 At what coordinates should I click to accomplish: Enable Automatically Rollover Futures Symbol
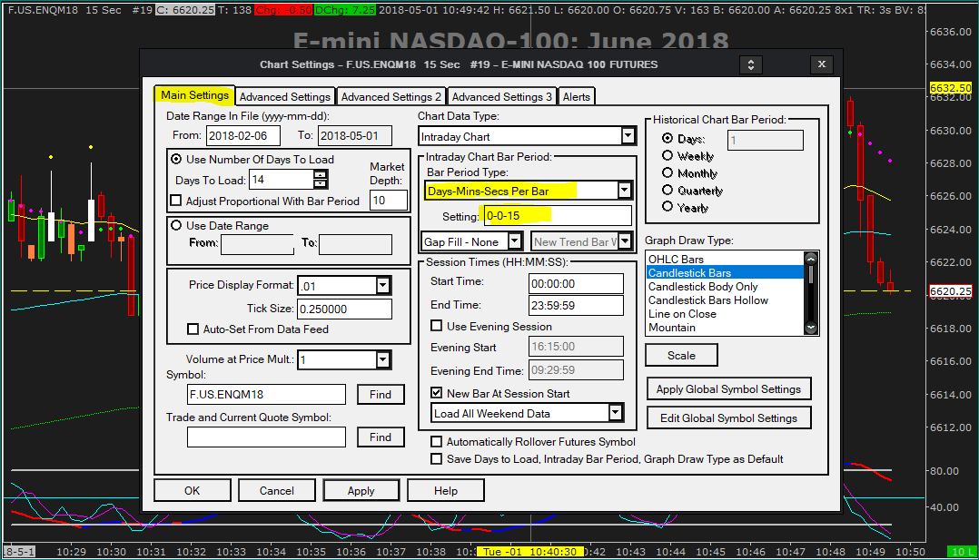[437, 441]
